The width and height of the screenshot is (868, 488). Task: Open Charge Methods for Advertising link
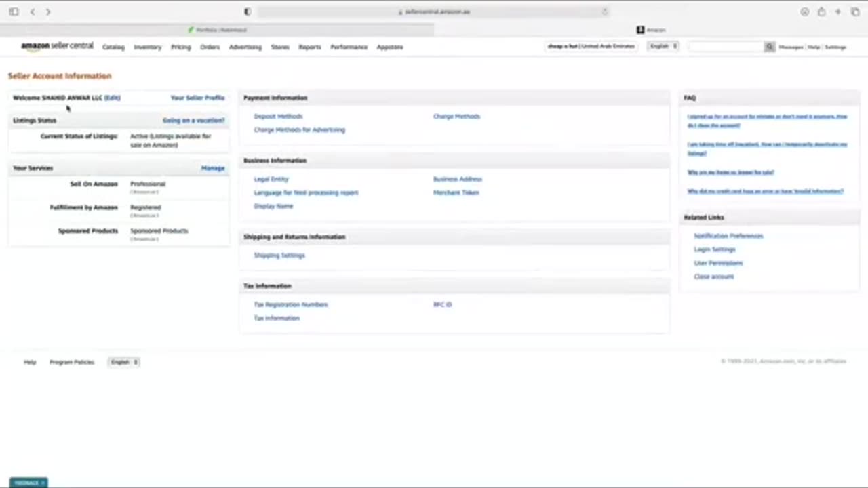[299, 130]
